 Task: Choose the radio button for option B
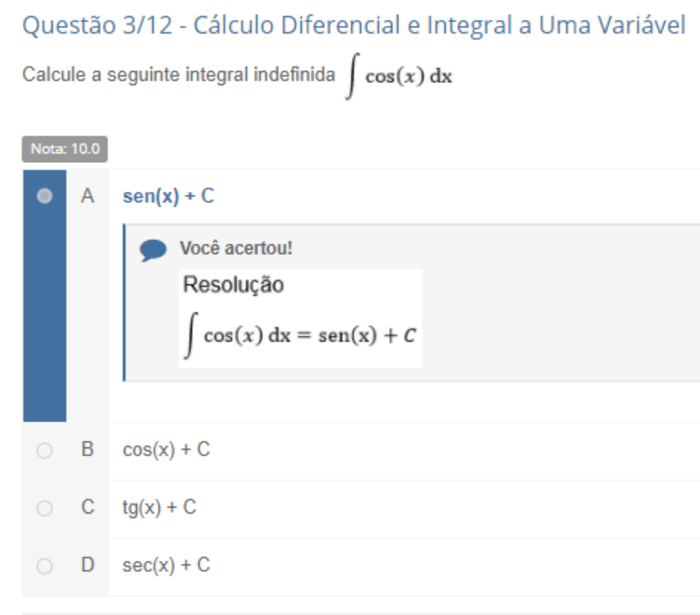pos(44,451)
